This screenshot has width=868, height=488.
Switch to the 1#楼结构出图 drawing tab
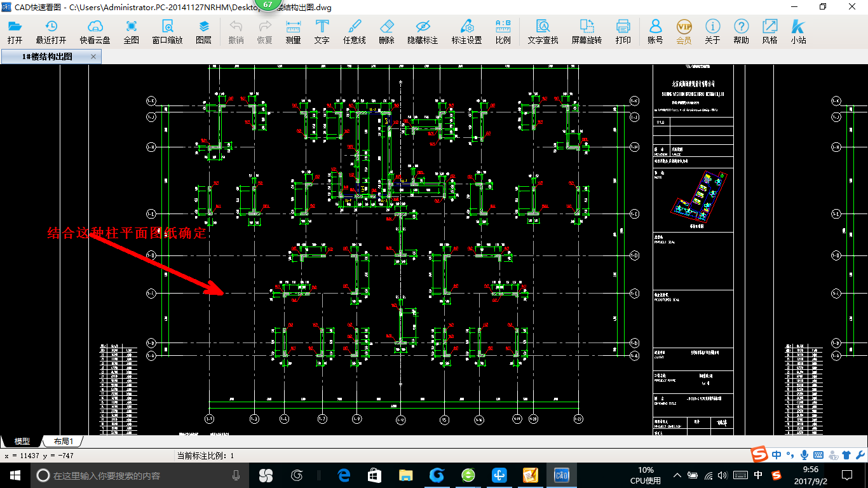(x=46, y=57)
